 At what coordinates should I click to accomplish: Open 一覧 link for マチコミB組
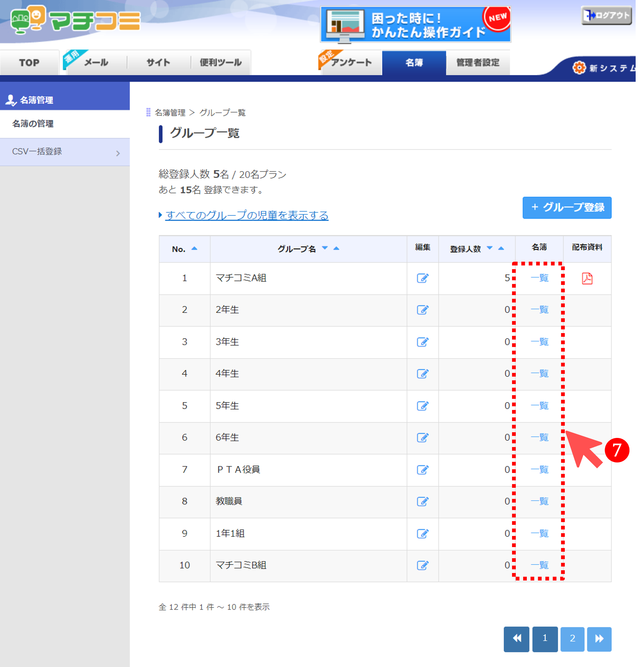tap(539, 565)
